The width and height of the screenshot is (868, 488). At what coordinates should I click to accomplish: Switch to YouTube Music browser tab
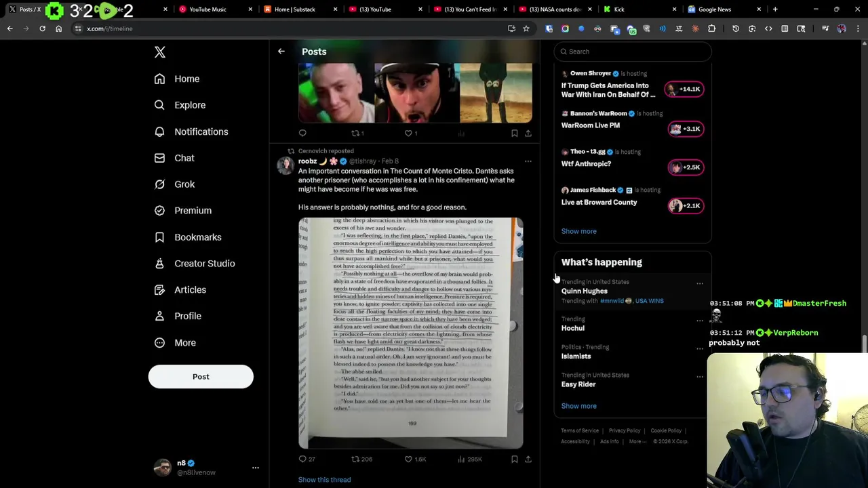(x=214, y=9)
